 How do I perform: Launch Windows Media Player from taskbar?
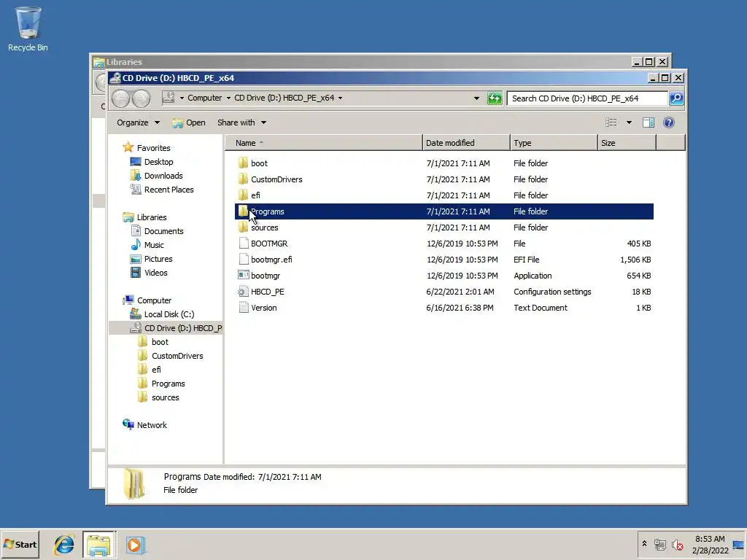[136, 545]
